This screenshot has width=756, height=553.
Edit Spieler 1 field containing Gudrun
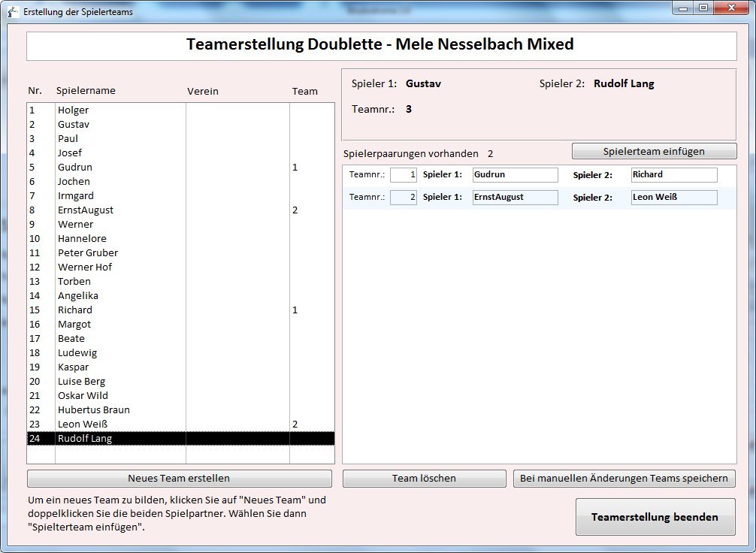pos(515,175)
